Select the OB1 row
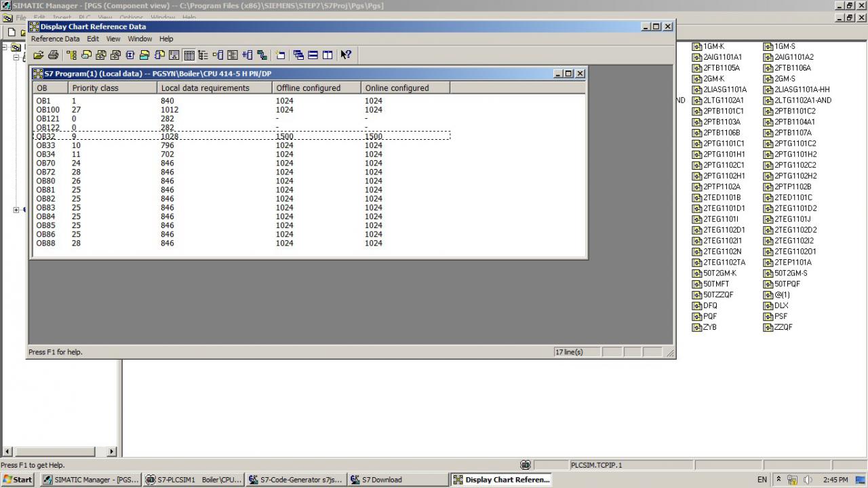 241,100
